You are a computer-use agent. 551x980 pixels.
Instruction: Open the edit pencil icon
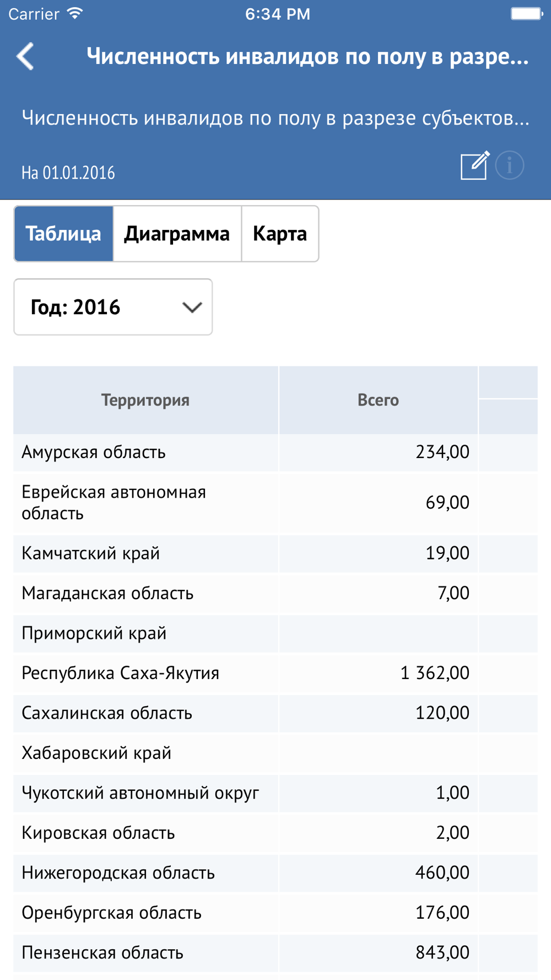point(475,165)
